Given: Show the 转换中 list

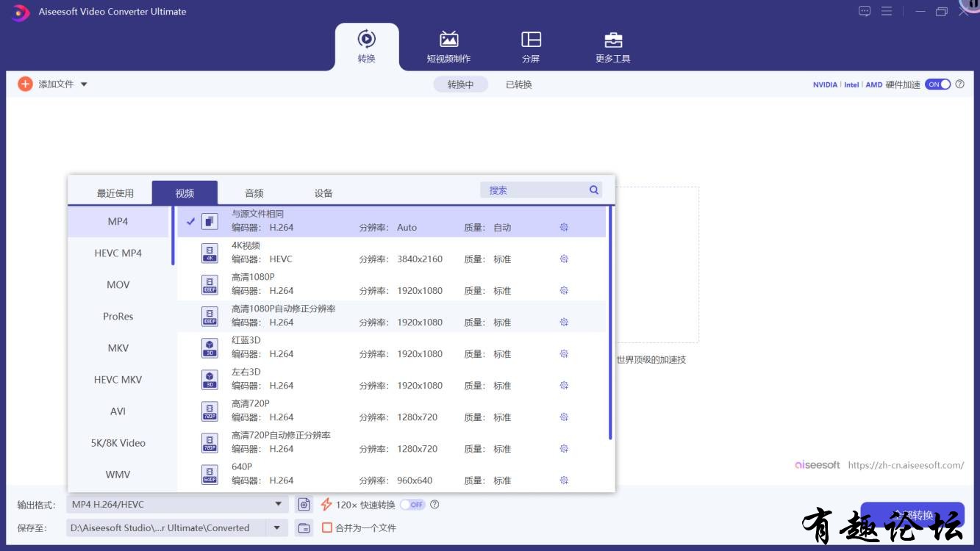Looking at the screenshot, I should point(461,84).
